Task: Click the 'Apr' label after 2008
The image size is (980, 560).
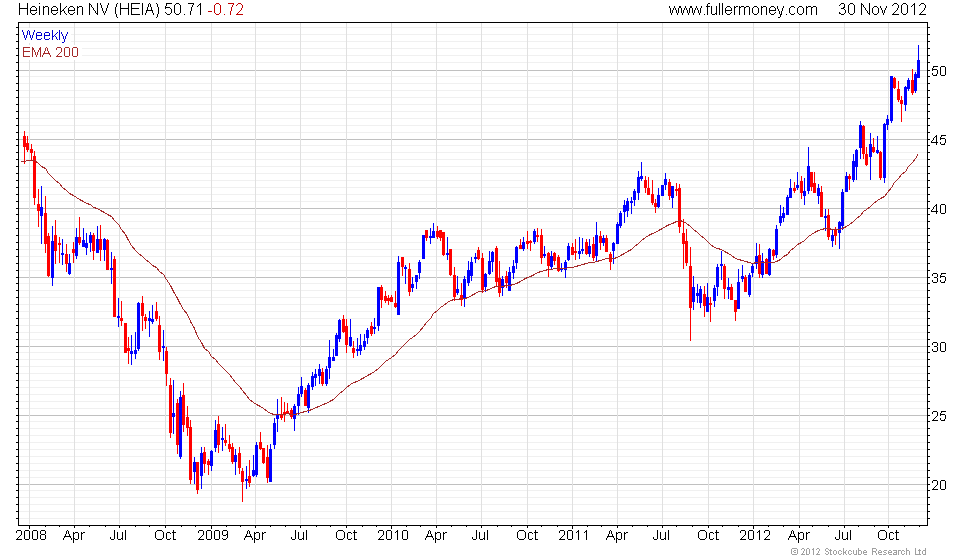Action: (74, 536)
